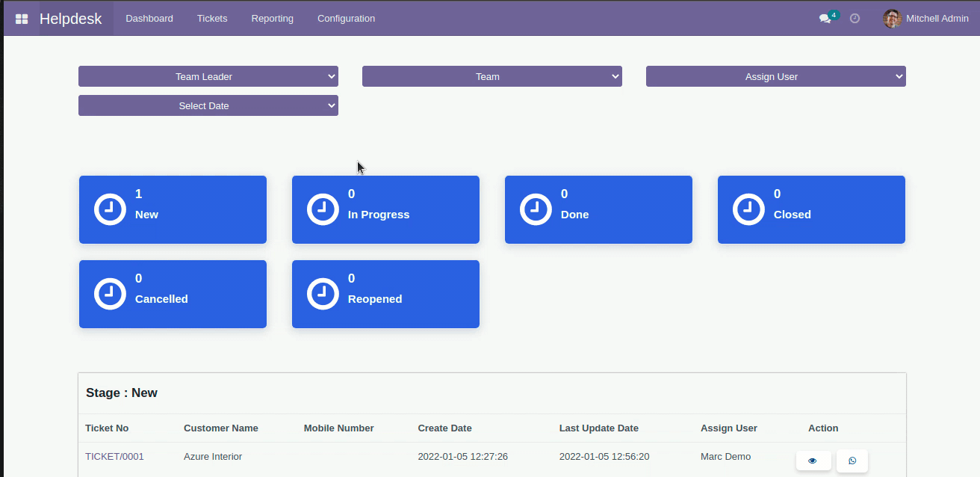Click the Create Date column header
This screenshot has height=477, width=980.
(x=445, y=428)
